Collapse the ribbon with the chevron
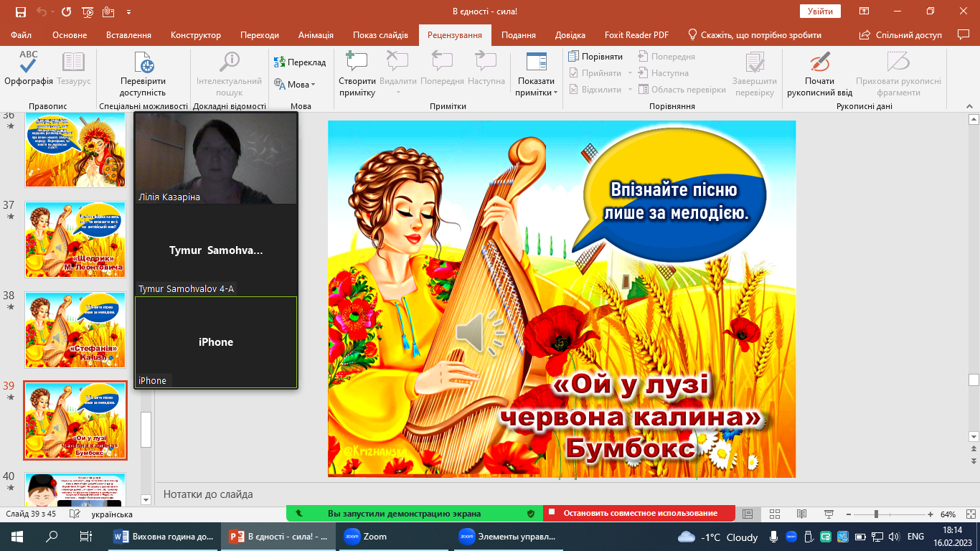The image size is (980, 551). pos(970,106)
